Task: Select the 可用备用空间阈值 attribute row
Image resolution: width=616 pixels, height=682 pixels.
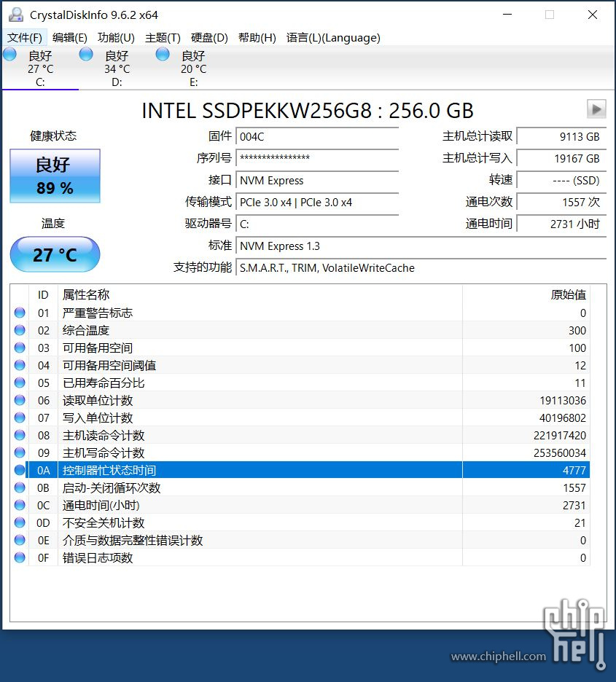Action: (x=300, y=365)
